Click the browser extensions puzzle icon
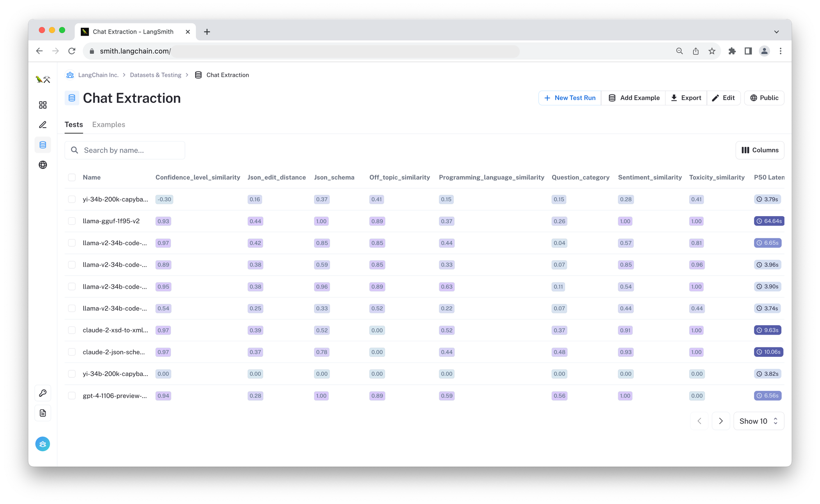 click(732, 51)
